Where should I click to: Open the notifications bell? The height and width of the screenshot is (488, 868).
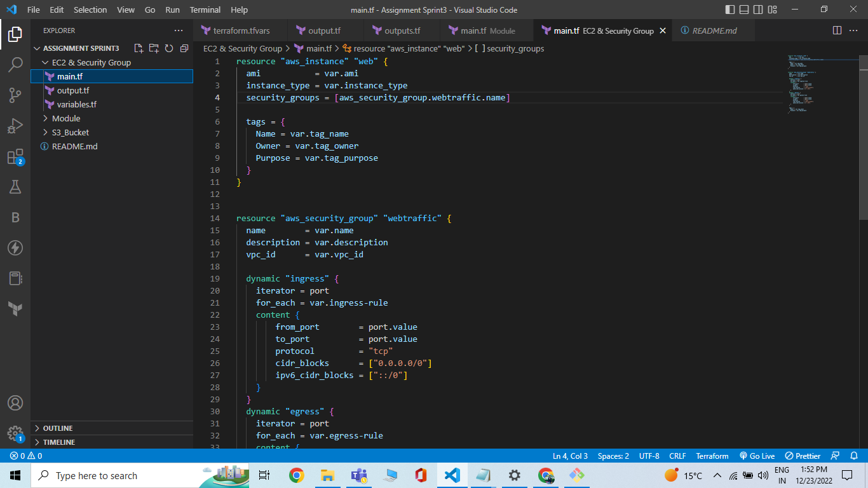(854, 456)
